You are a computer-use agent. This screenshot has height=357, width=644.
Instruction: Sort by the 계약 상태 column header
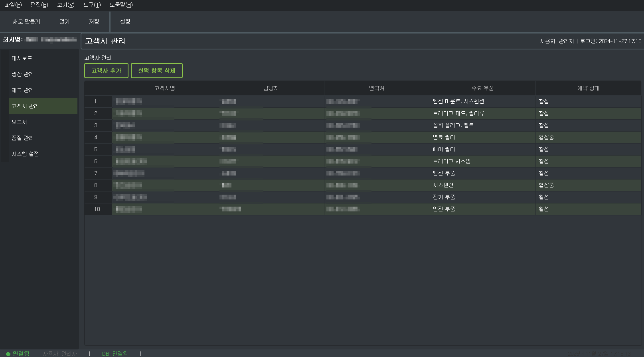click(x=588, y=88)
